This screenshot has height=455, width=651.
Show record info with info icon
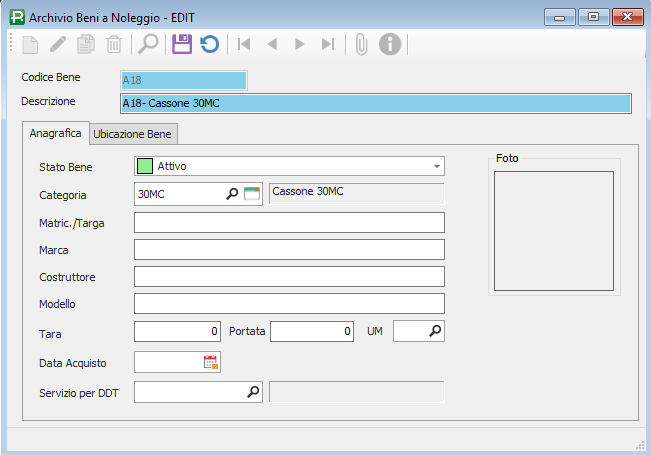[x=390, y=44]
